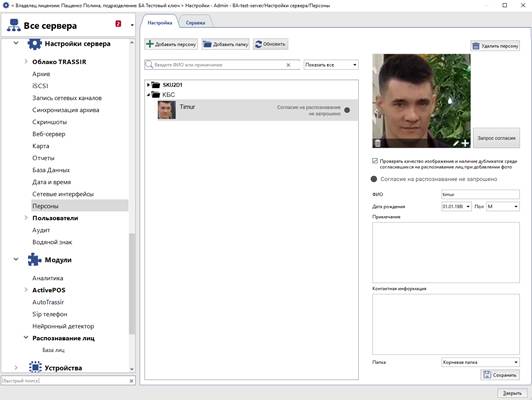Switch to the Настройка tab
This screenshot has height=400, width=532.
(x=160, y=23)
